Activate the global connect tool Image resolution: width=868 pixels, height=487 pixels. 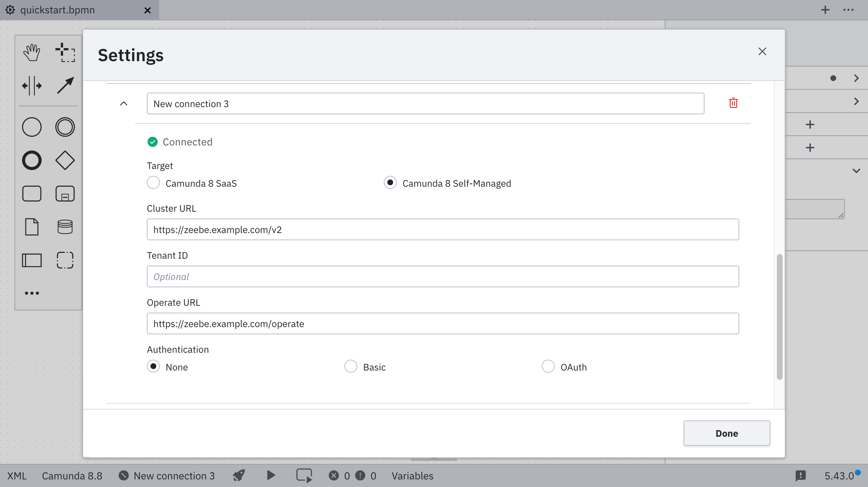(65, 85)
